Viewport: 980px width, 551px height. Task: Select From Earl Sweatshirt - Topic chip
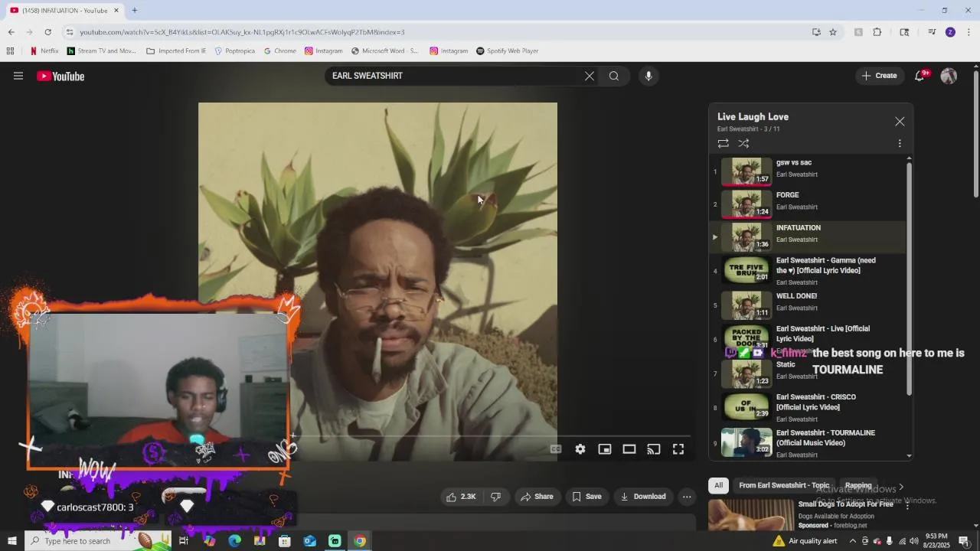click(x=784, y=485)
